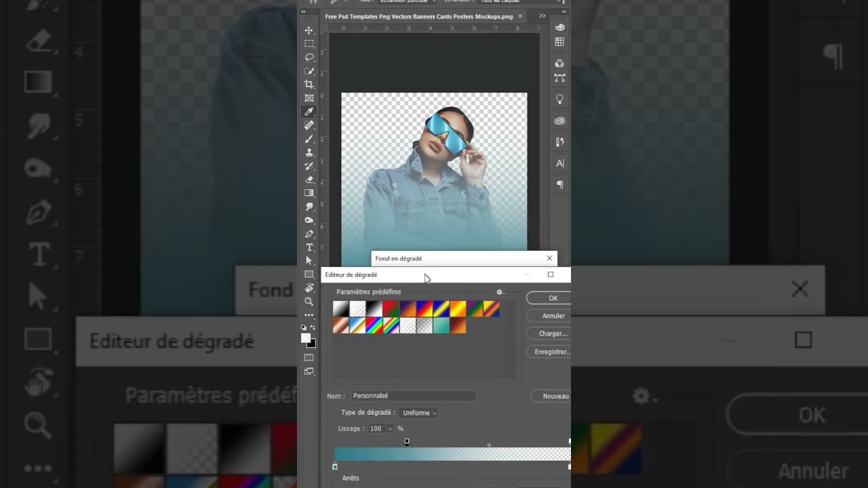The height and width of the screenshot is (488, 868).
Task: Click the Annuler button
Action: (549, 316)
